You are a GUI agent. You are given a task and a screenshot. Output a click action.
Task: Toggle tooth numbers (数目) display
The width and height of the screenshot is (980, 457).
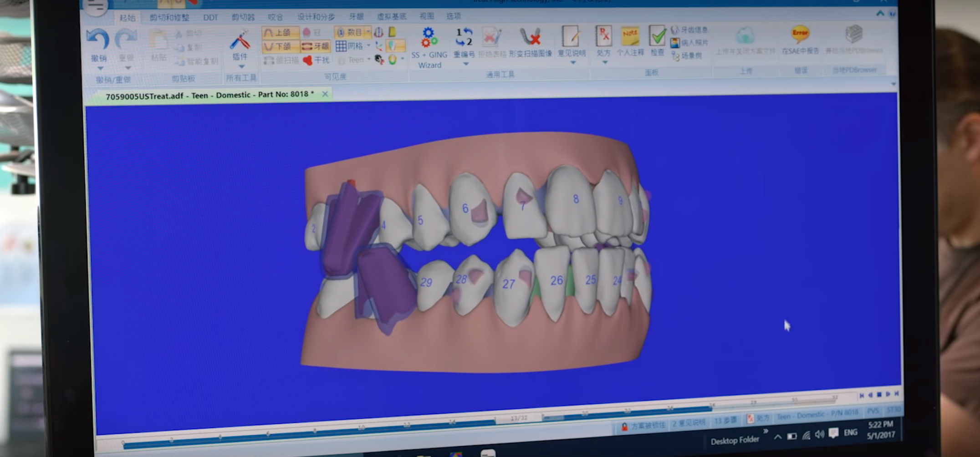tap(349, 32)
